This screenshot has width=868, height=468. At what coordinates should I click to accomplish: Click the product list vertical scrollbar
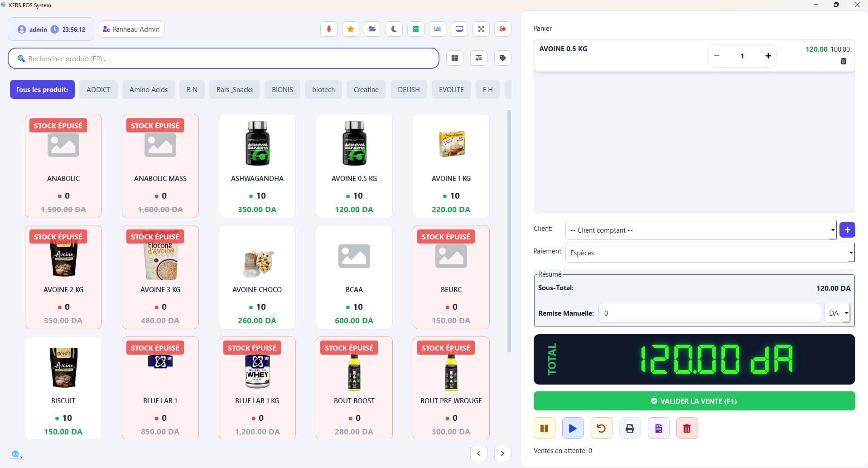(x=509, y=231)
